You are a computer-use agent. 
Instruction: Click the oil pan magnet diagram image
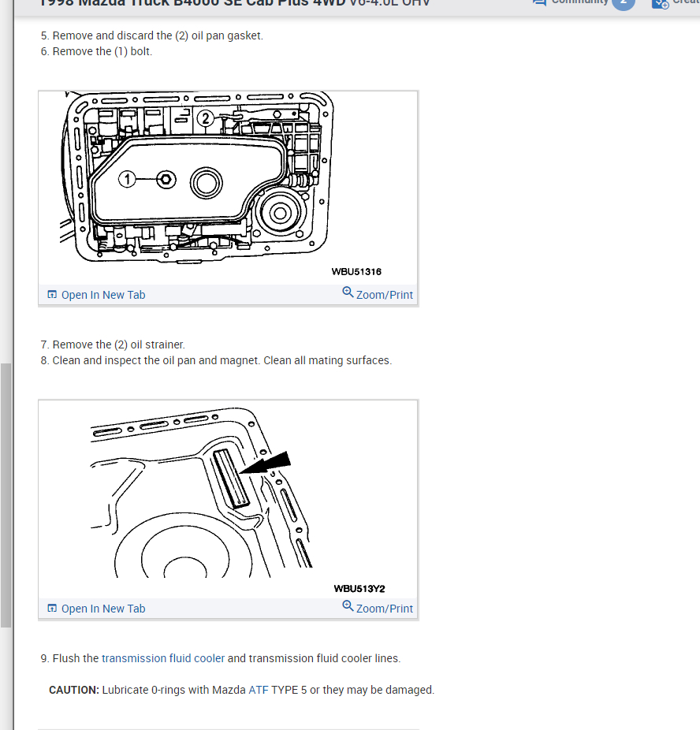(228, 499)
